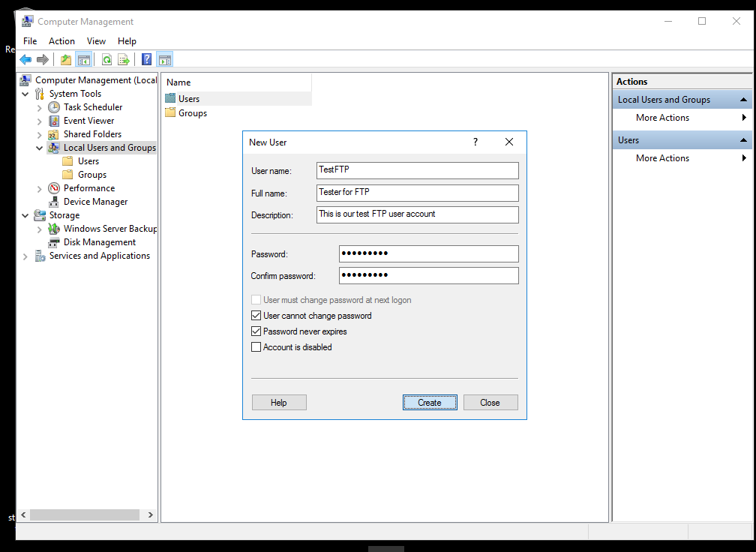The image size is (756, 552).
Task: Click into the Full name field
Action: click(417, 193)
